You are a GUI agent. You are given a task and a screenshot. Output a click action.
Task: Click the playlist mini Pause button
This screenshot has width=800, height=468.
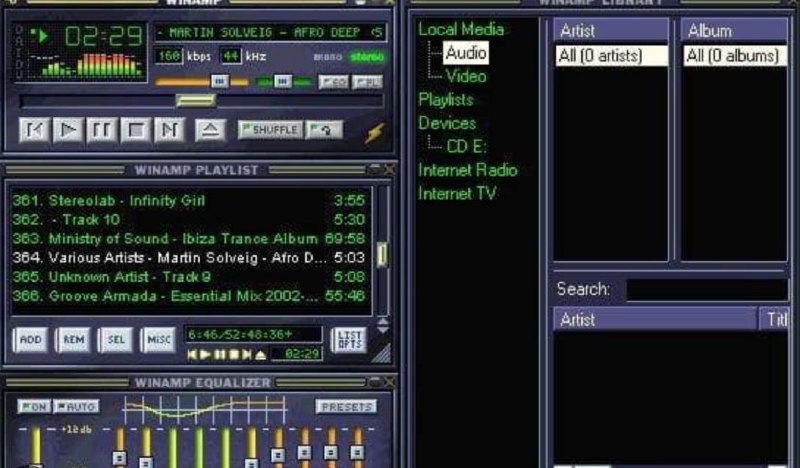220,354
